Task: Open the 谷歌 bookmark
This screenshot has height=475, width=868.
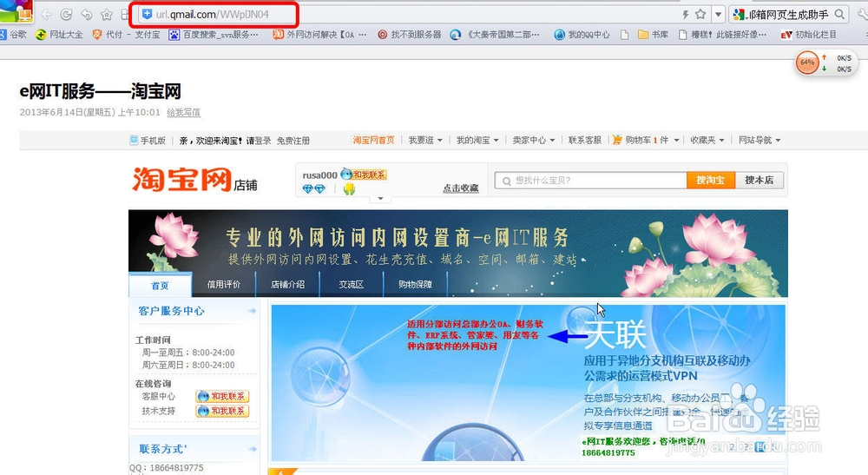Action: (x=13, y=35)
